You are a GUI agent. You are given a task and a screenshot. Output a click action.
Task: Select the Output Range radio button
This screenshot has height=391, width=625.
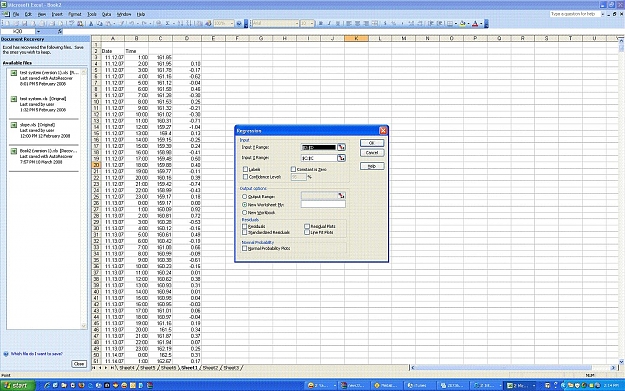244,196
